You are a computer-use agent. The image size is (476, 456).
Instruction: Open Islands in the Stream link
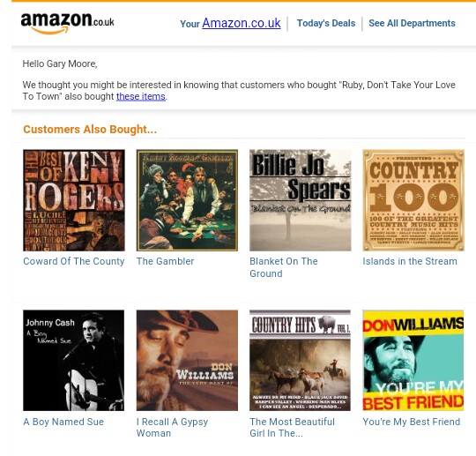click(x=410, y=261)
